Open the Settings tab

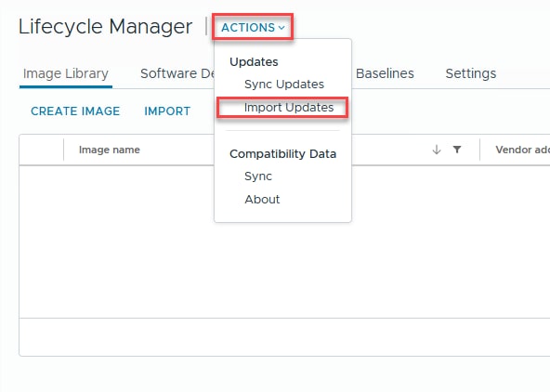click(x=471, y=73)
